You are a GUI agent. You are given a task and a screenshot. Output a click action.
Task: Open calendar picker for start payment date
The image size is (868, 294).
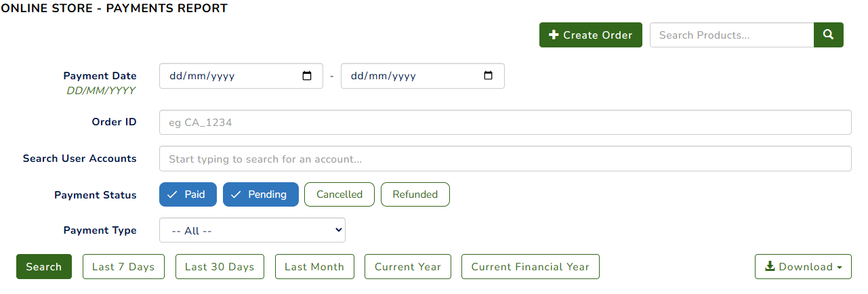tap(307, 76)
